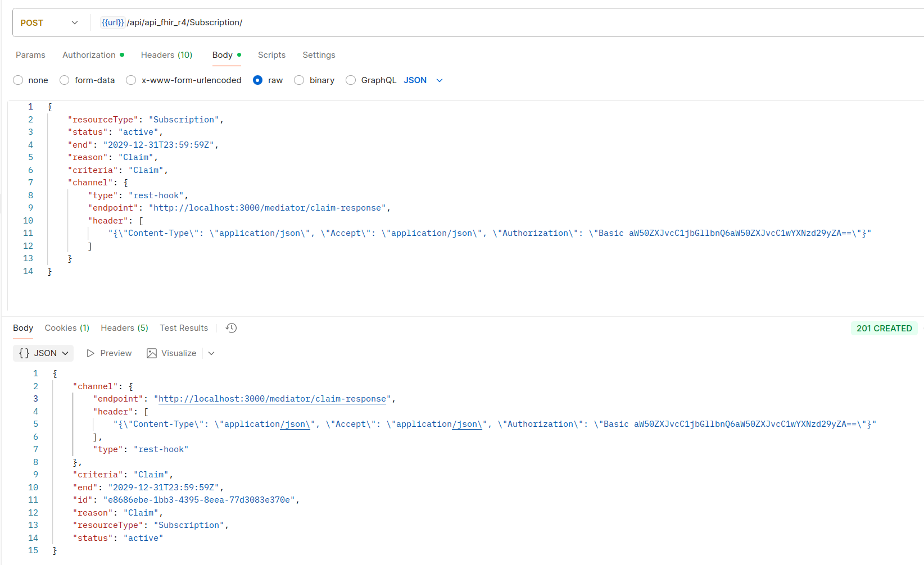Go to the Scripts tab
924x565 pixels.
pos(271,55)
